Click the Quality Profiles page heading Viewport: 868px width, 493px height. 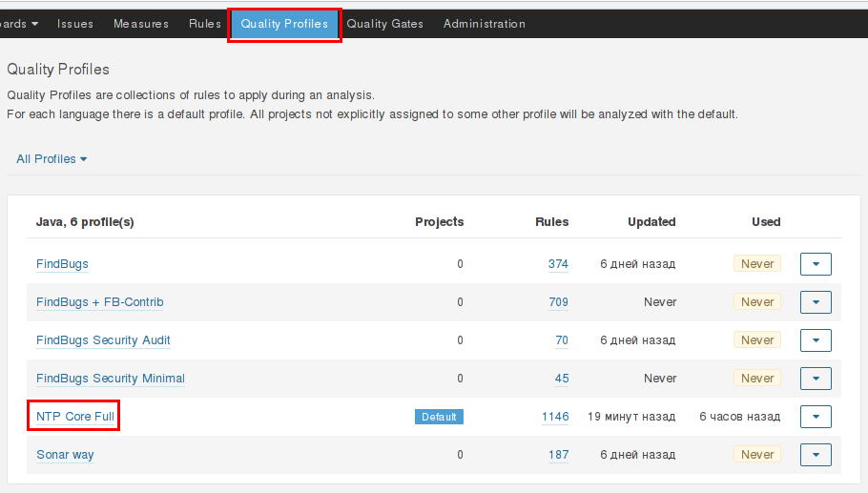pos(58,70)
